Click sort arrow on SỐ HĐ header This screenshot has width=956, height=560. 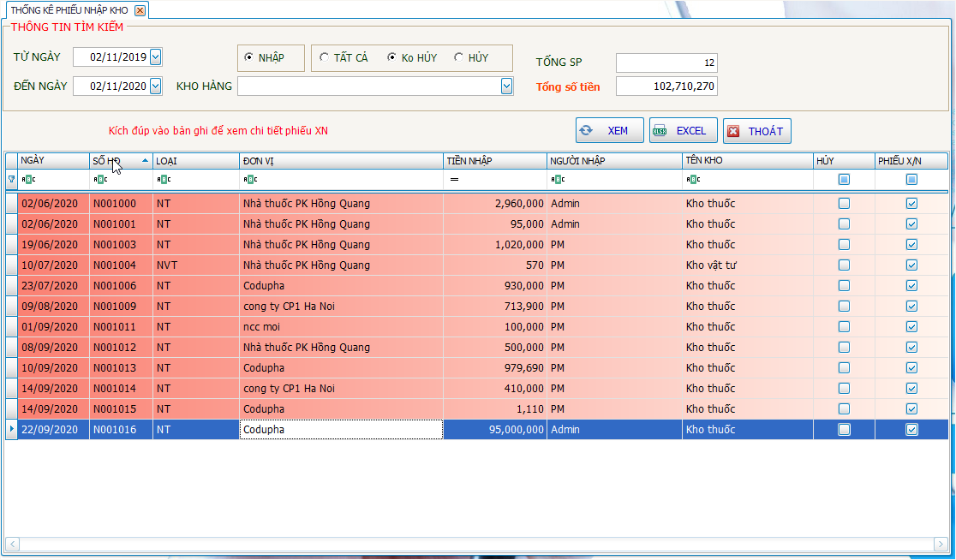[x=145, y=160]
